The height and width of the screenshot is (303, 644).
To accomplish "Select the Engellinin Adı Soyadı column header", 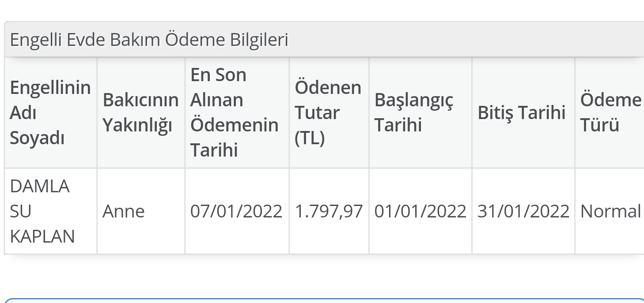I will (x=50, y=113).
